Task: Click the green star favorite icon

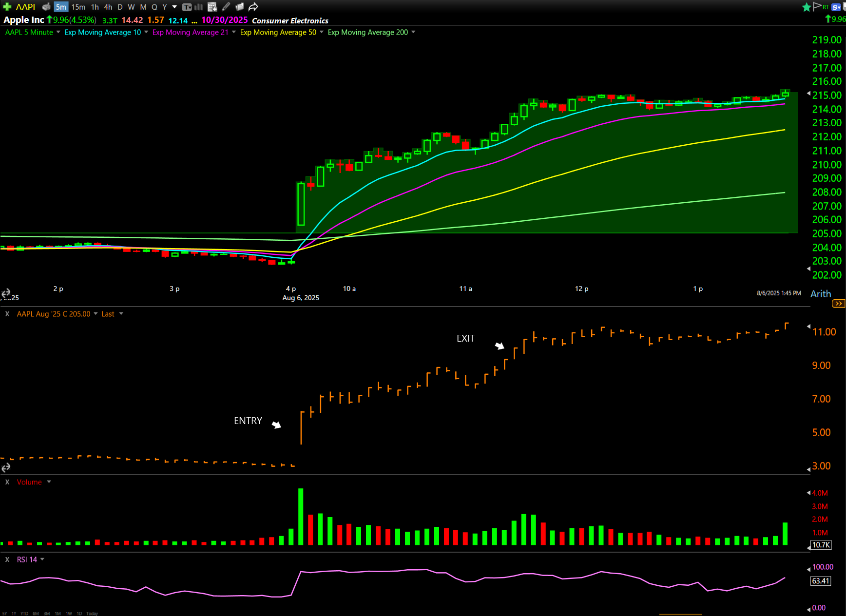Action: (807, 7)
